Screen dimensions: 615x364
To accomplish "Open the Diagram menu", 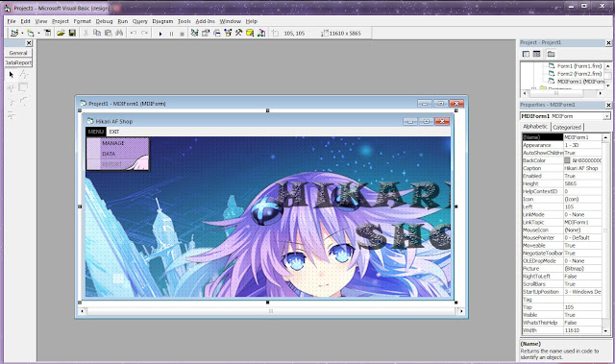I will coord(162,21).
